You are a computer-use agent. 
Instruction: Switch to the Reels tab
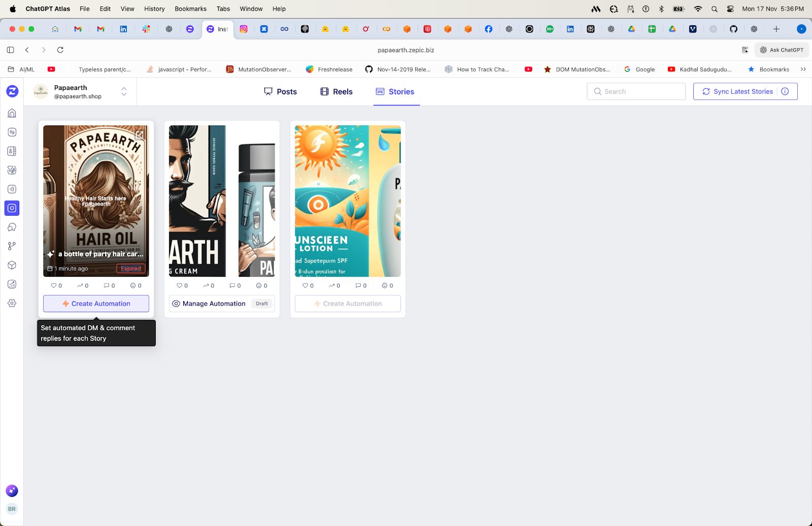point(336,91)
